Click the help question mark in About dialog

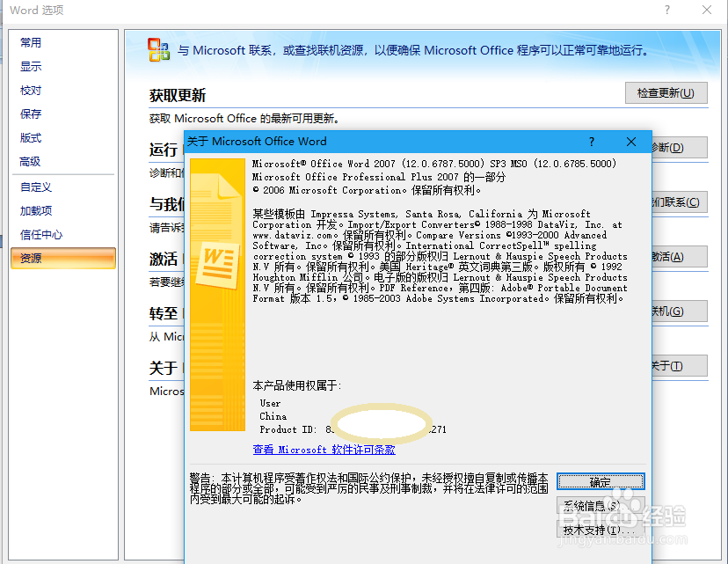[592, 142]
